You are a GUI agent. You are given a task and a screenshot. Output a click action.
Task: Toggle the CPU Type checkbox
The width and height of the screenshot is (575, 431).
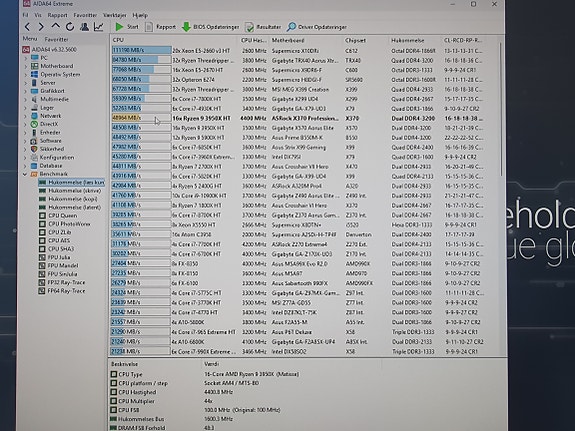click(114, 374)
